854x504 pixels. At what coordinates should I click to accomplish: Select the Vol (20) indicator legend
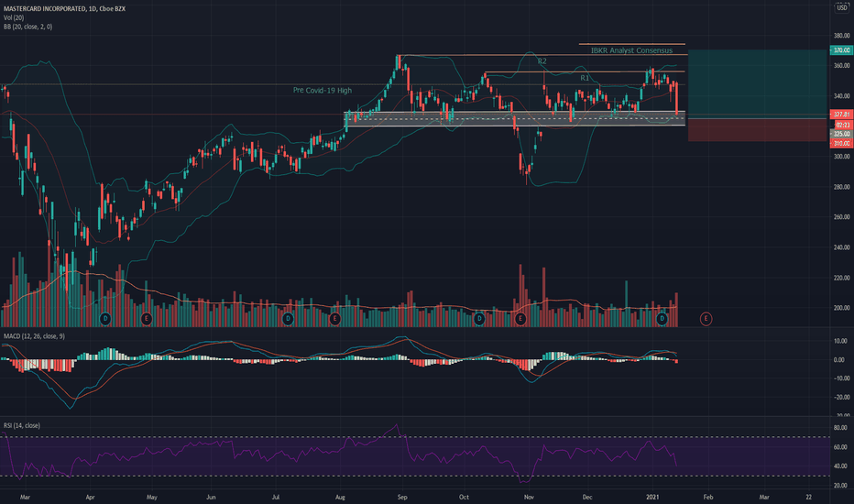(x=14, y=17)
